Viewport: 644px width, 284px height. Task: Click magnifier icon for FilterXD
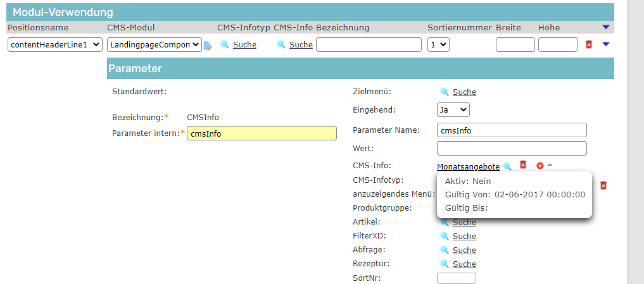pyautogui.click(x=445, y=237)
